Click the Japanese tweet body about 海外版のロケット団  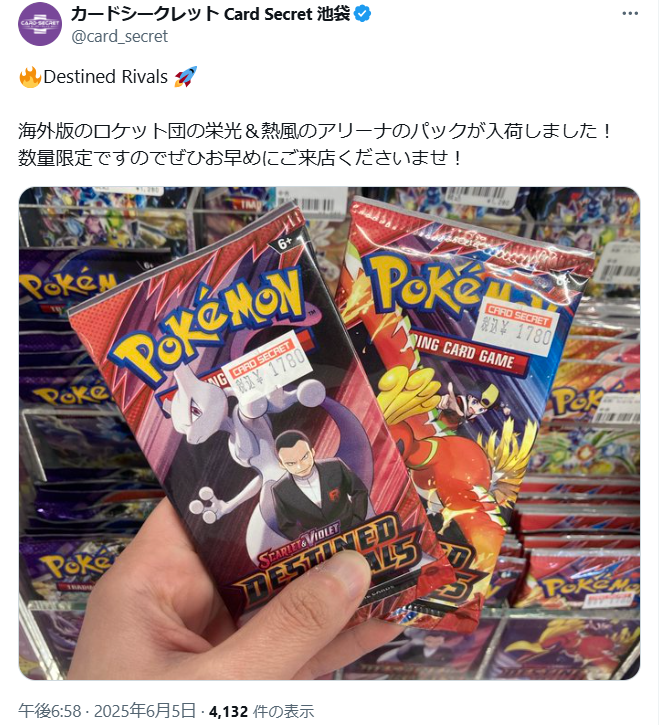(x=315, y=144)
